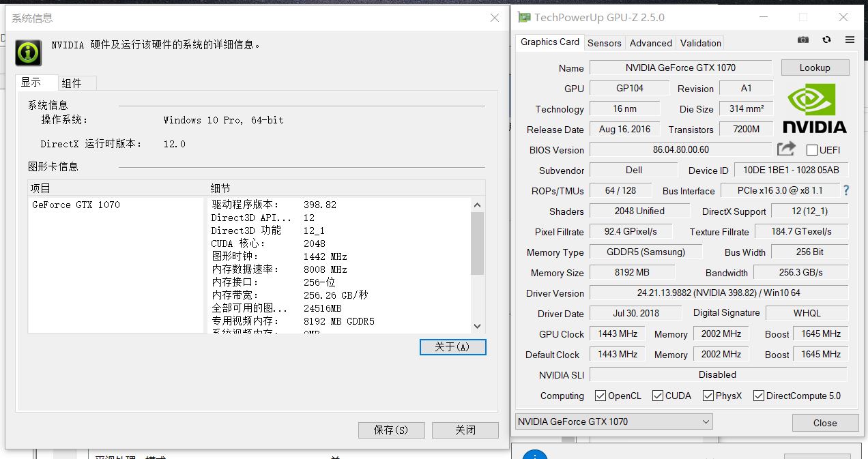Click the 图形时钟 1442 MHz row
868x459 pixels.
pyautogui.click(x=339, y=256)
